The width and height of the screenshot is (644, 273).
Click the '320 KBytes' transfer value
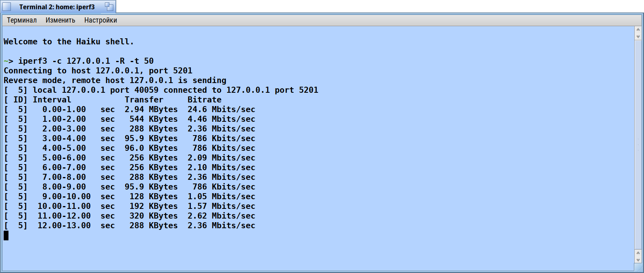tap(154, 216)
